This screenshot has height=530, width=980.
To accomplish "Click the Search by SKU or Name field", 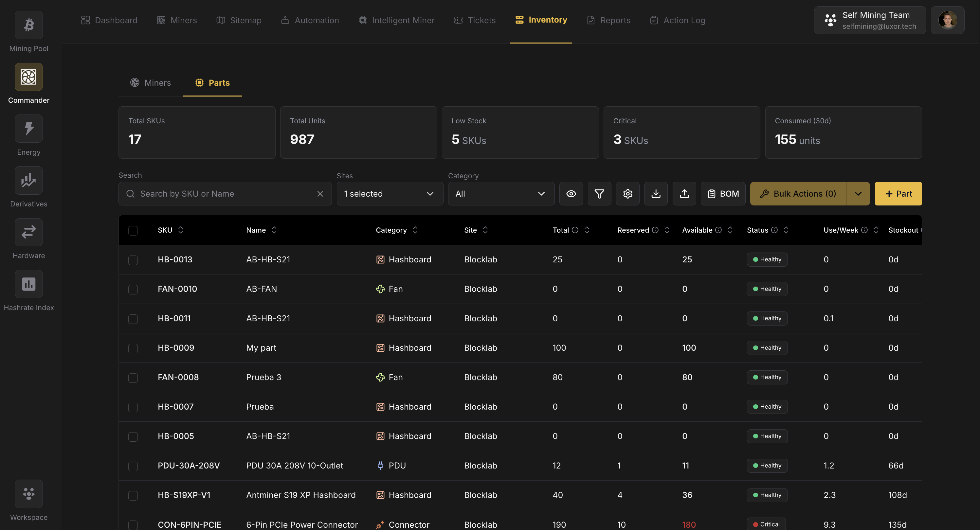I will [x=225, y=194].
